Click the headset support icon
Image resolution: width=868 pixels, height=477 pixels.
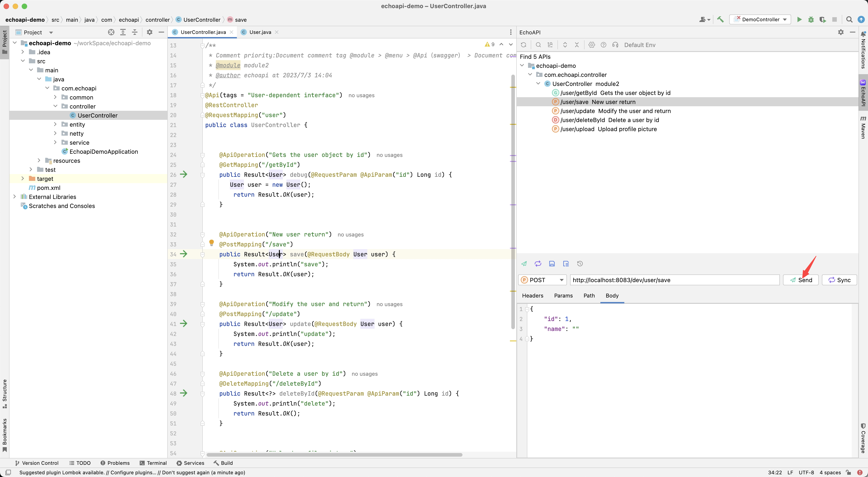tap(615, 45)
